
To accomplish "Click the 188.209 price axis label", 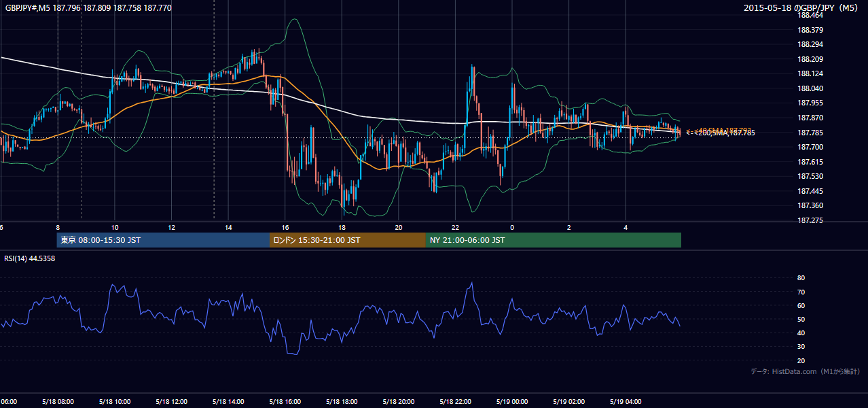I will (x=811, y=59).
